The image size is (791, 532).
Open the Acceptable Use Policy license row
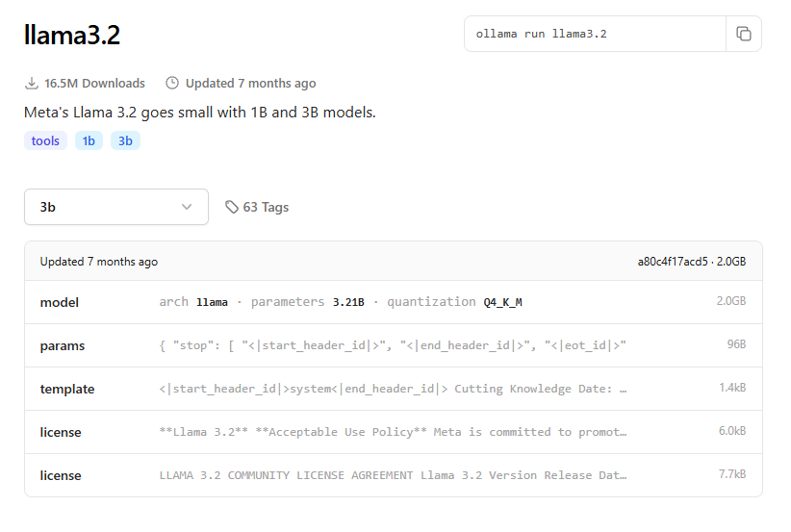393,432
